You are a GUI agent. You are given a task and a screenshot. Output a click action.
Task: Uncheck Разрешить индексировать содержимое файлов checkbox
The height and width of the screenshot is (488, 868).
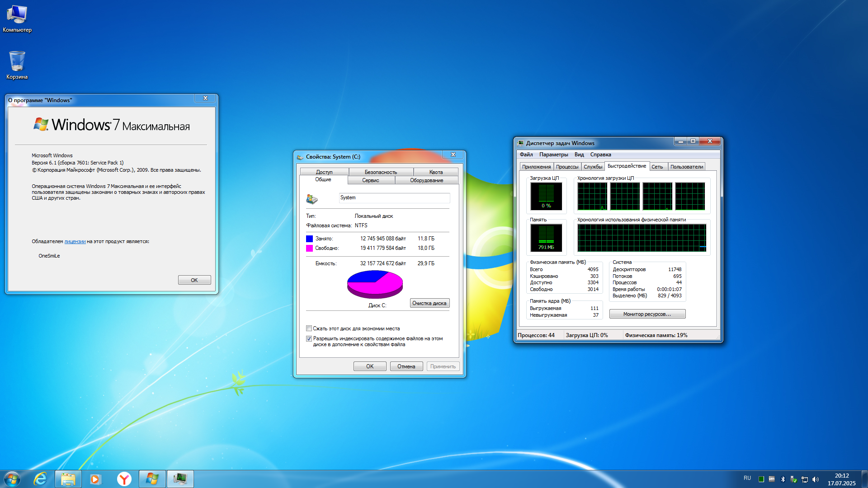[309, 338]
